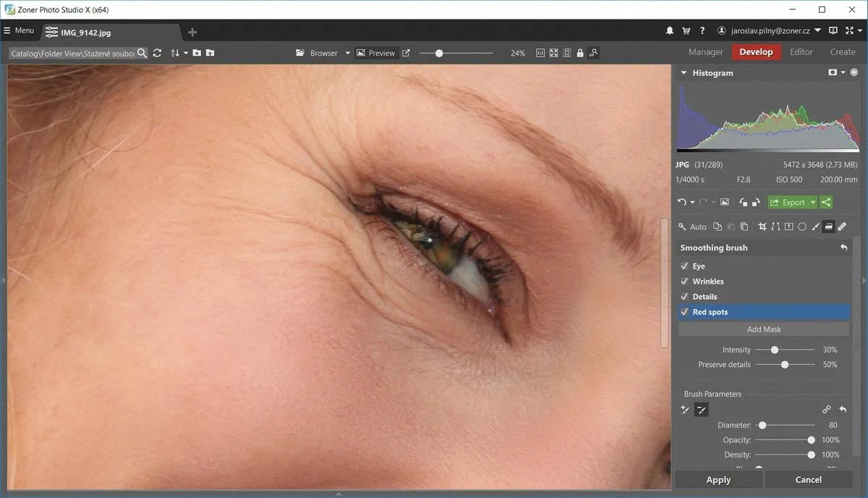
Task: Show the original image comparison icon
Action: pos(724,203)
